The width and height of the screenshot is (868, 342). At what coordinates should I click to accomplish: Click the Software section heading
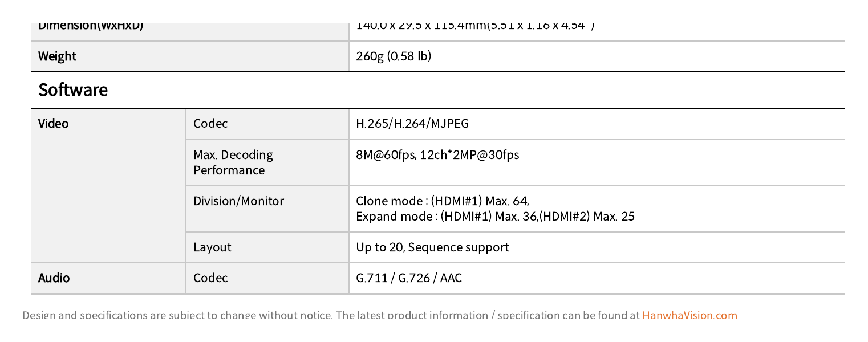tap(73, 90)
